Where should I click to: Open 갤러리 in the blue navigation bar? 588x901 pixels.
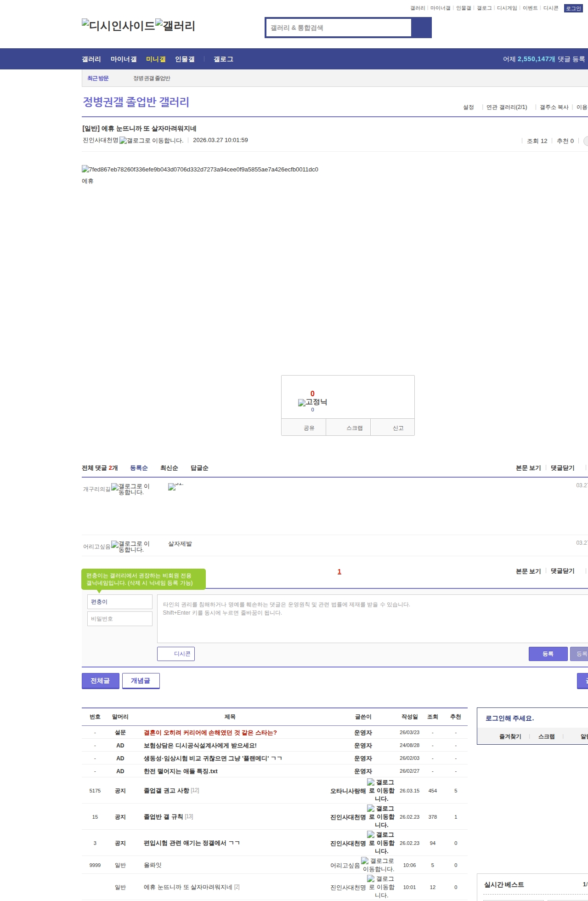(x=91, y=59)
